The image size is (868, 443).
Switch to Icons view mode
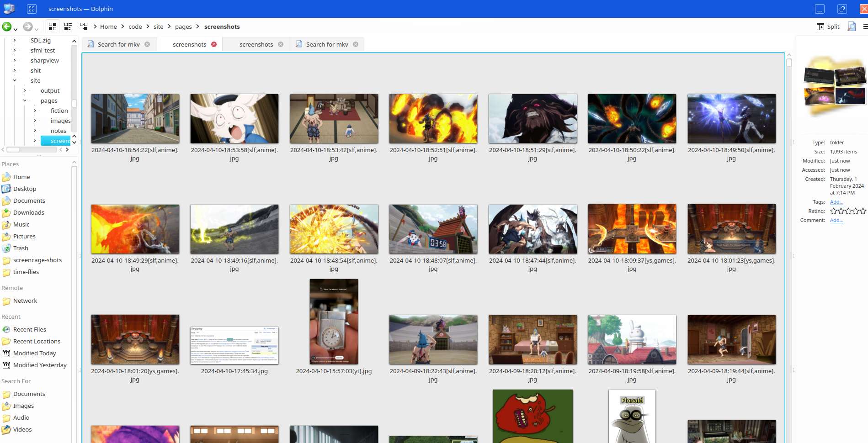[53, 26]
